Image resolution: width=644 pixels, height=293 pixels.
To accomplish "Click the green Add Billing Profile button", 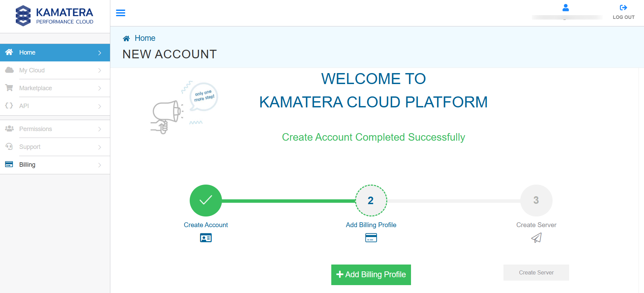I will tap(371, 275).
